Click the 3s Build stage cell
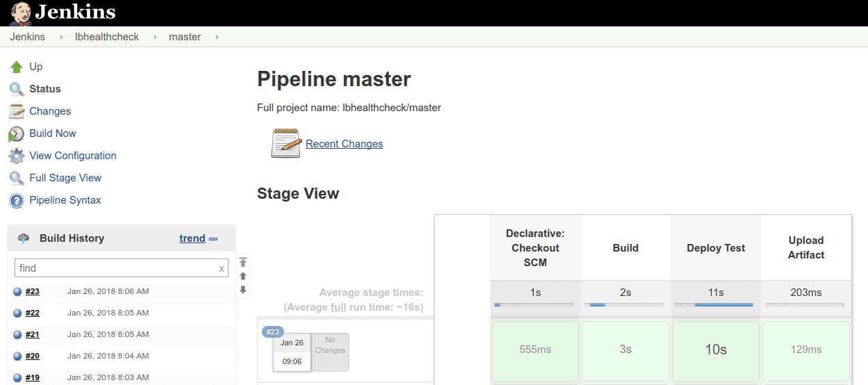Screen dimensions: 868x385 click(x=626, y=350)
